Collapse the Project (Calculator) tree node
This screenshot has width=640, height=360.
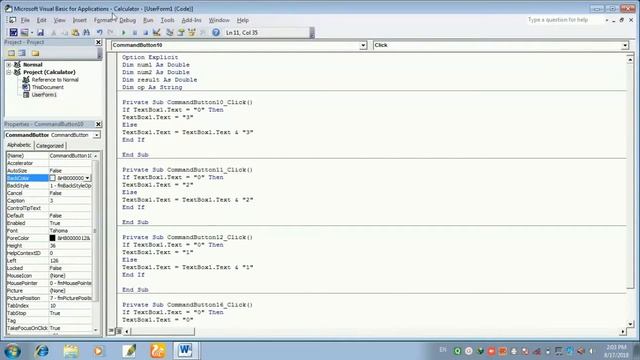coord(9,72)
